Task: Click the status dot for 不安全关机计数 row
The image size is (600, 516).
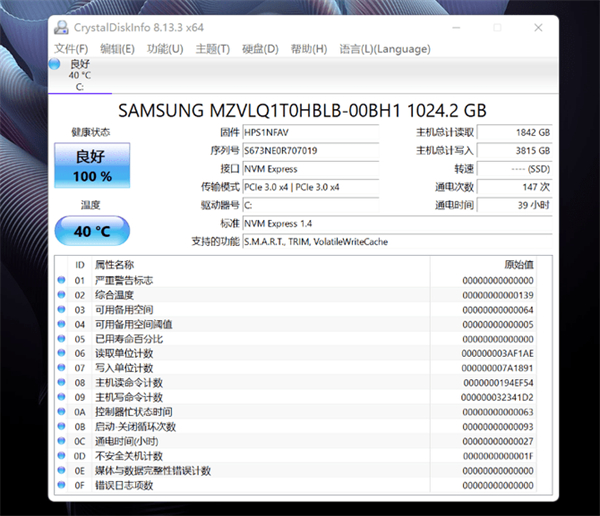Action: point(62,456)
